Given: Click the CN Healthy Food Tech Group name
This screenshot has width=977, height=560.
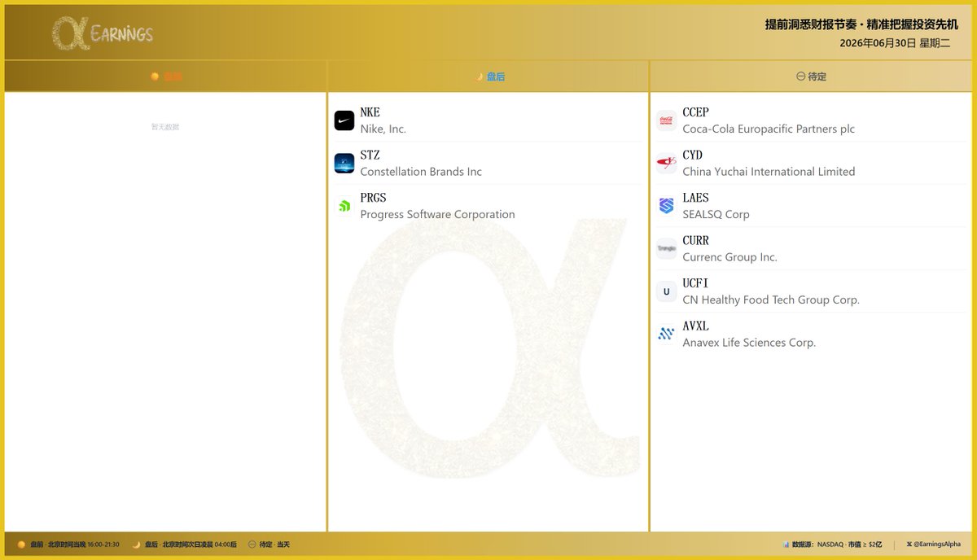Looking at the screenshot, I should [771, 300].
